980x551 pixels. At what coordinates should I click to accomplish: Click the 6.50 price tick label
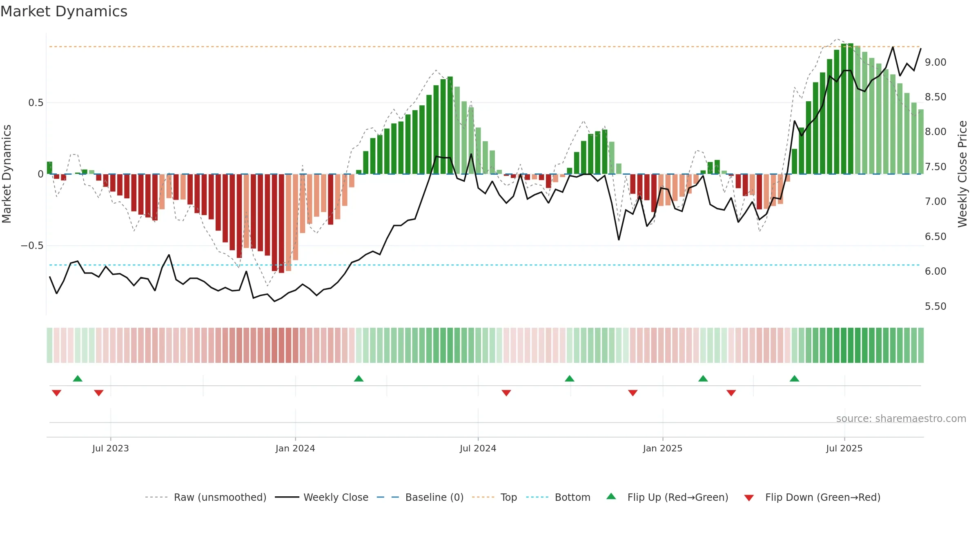click(935, 237)
